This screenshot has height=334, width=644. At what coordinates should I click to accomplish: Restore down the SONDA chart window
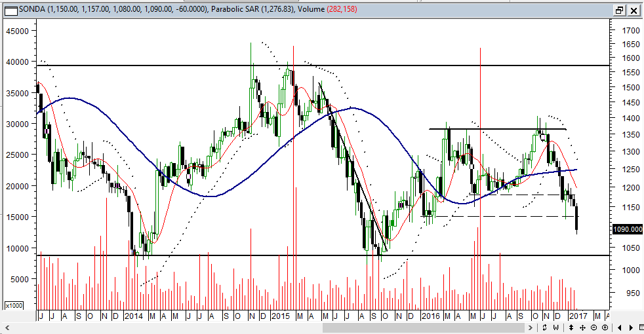[619, 10]
